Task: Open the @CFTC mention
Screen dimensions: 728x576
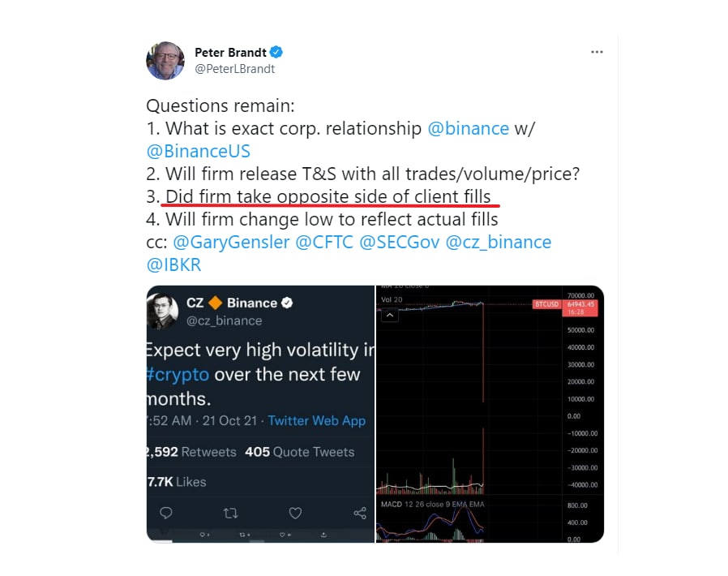Action: (x=324, y=243)
